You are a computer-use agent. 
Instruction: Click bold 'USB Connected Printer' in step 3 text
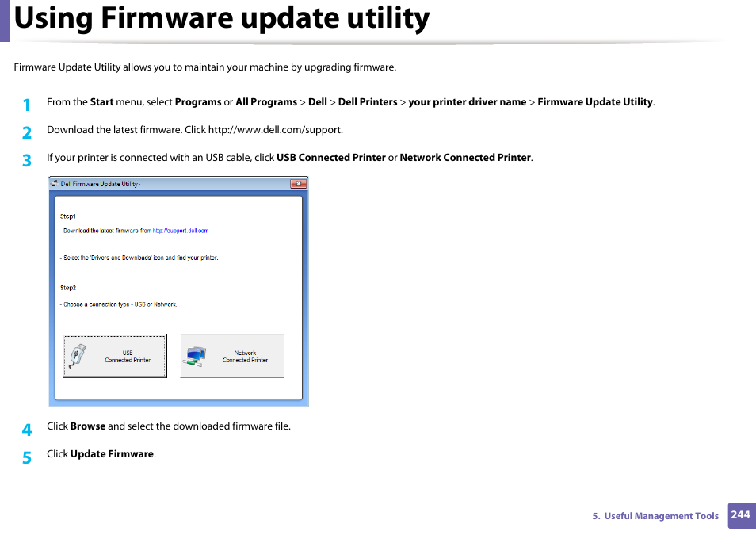pos(330,158)
